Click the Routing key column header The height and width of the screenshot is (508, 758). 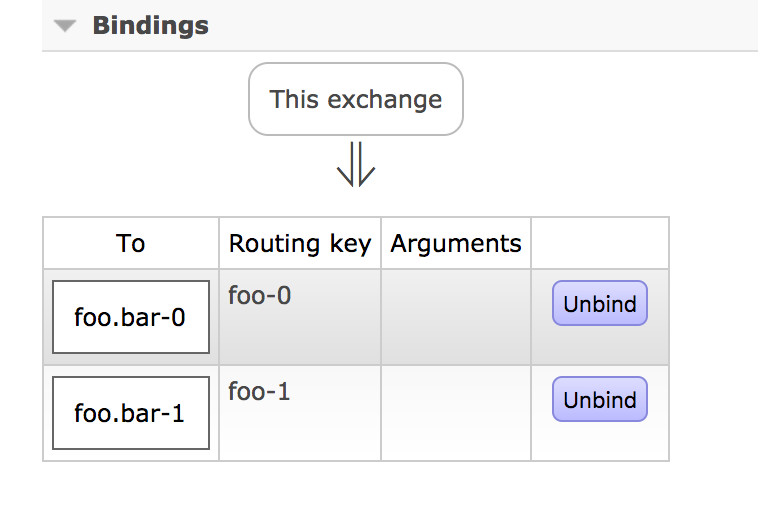click(300, 243)
